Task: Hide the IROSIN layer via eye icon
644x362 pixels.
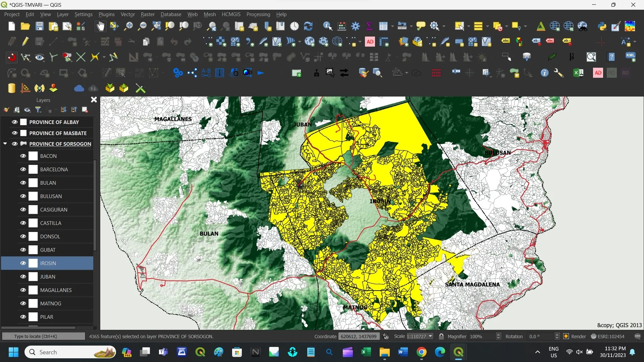Action: pyautogui.click(x=23, y=263)
